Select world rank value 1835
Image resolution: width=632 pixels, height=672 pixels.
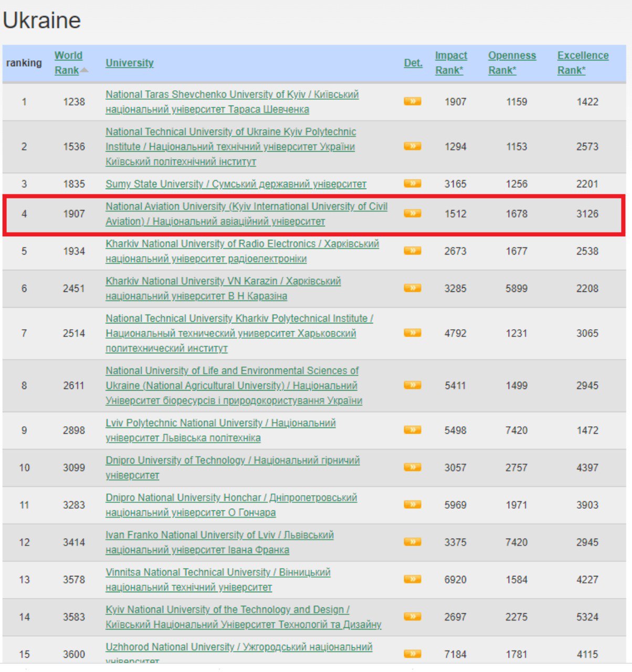coord(74,184)
